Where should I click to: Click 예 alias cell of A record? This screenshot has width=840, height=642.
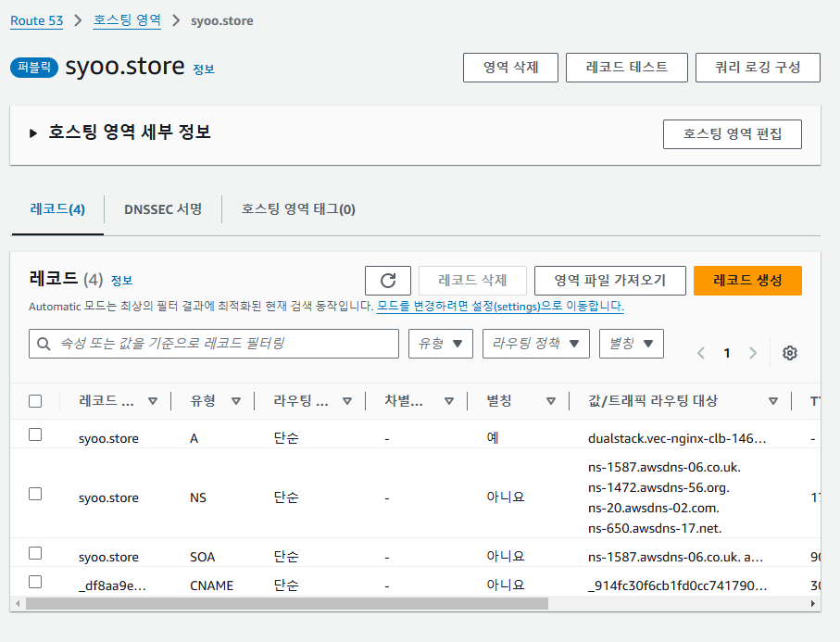[493, 438]
